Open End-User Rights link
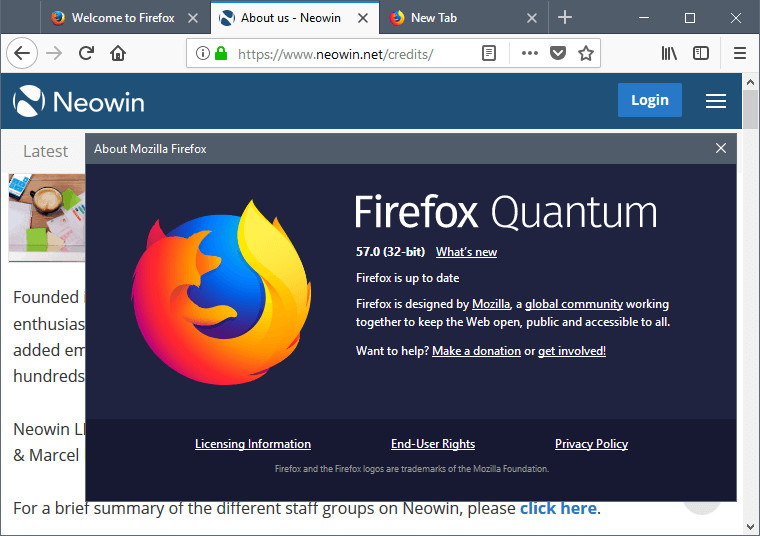 [433, 444]
